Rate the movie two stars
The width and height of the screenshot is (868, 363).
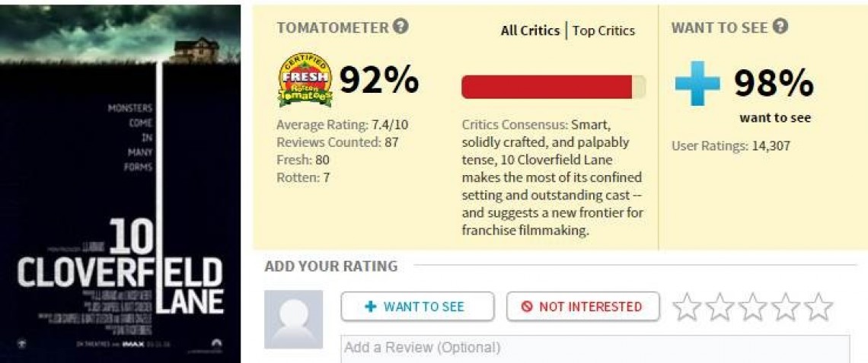click(x=720, y=307)
